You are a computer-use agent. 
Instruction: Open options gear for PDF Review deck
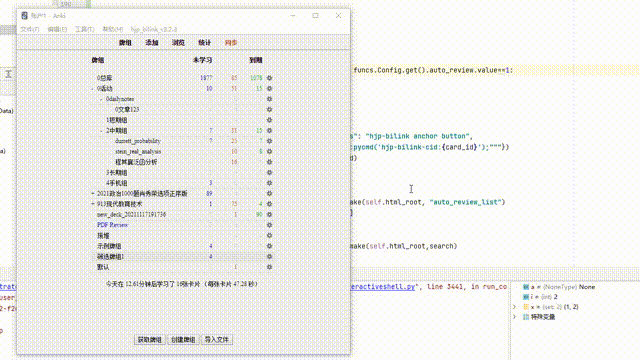[269, 225]
